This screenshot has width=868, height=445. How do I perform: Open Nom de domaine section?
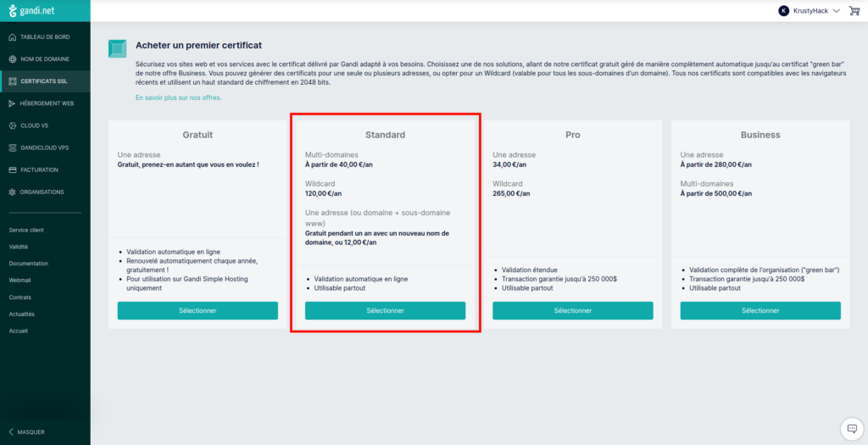click(45, 59)
